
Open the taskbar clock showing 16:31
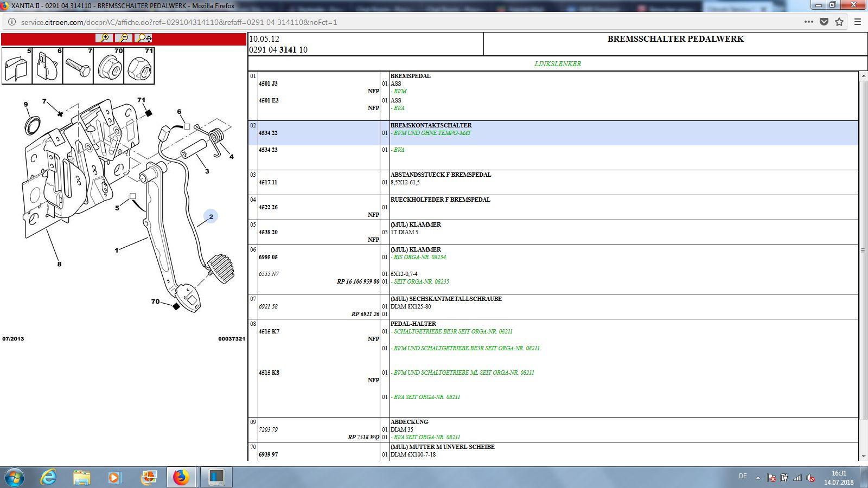[839, 478]
